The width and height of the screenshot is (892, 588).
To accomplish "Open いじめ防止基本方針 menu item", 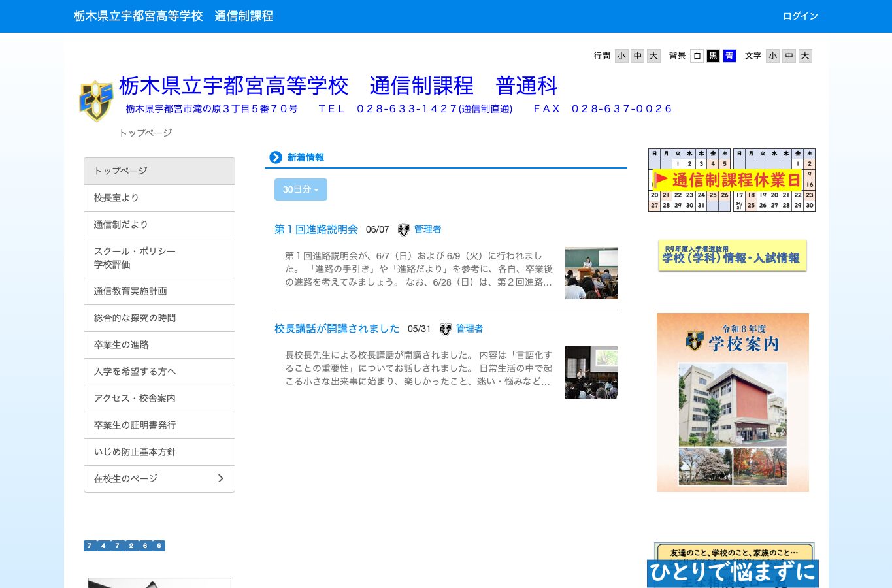I will pos(159,452).
